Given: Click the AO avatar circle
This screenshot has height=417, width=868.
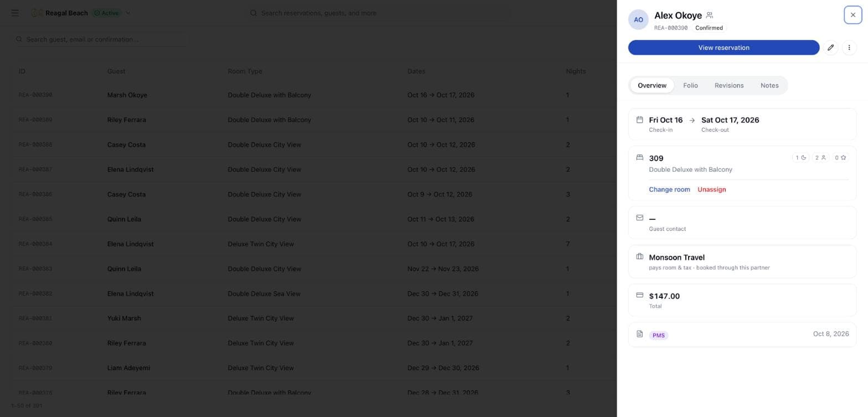Looking at the screenshot, I should [638, 19].
